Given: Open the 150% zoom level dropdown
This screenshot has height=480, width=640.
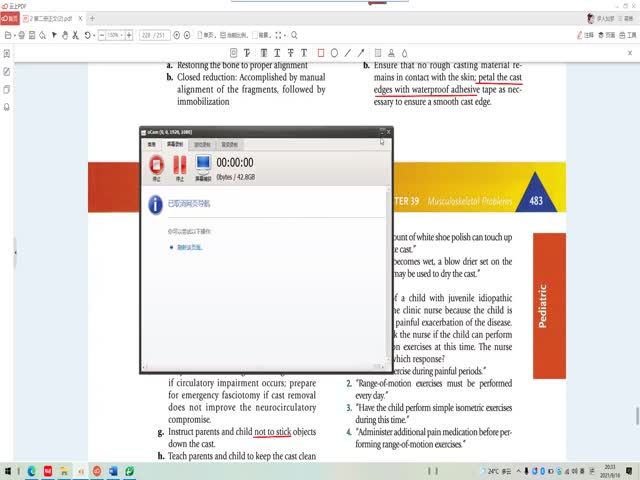Looking at the screenshot, I should point(116,36).
